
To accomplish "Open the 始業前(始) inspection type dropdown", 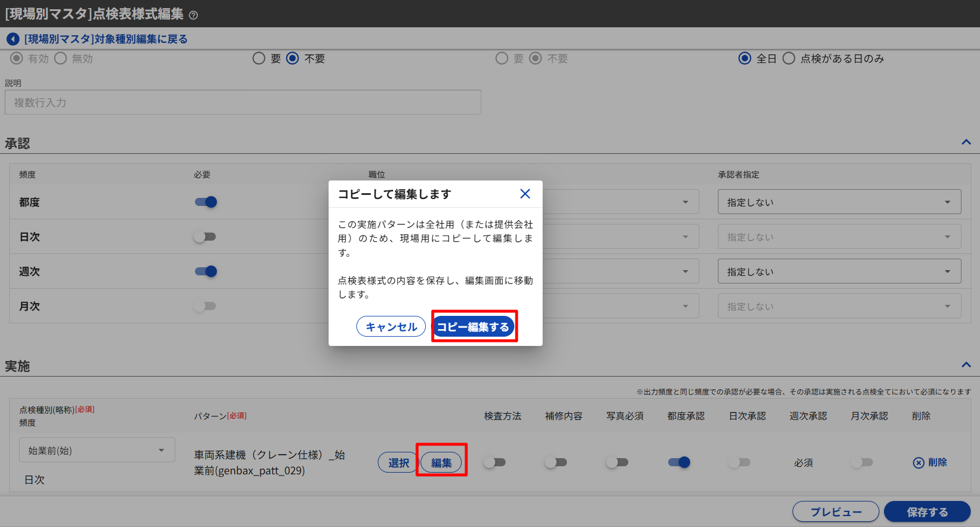I will (97, 450).
